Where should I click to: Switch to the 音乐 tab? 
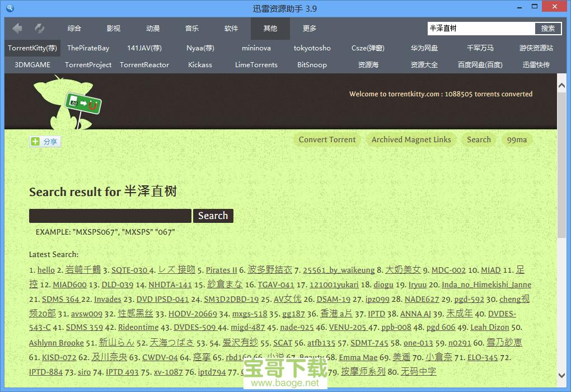192,28
